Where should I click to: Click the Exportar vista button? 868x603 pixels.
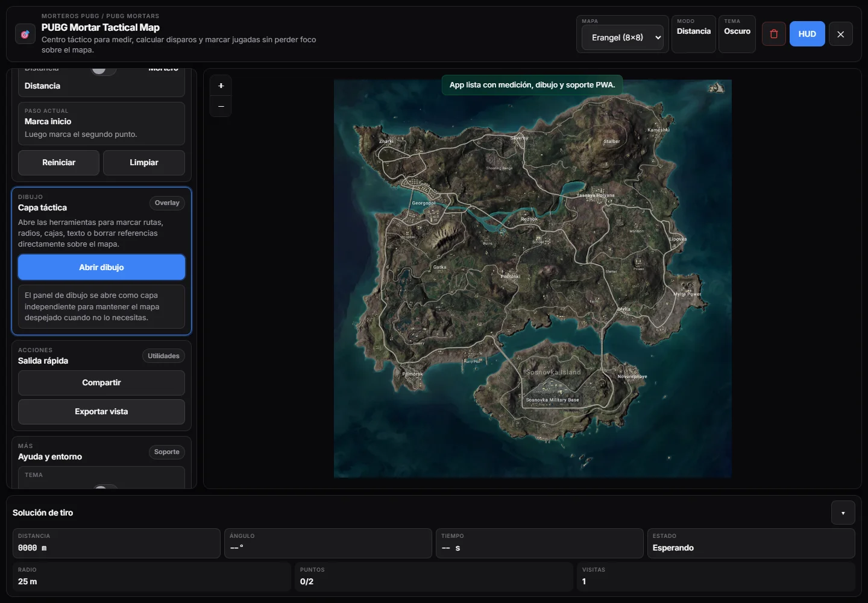coord(101,412)
